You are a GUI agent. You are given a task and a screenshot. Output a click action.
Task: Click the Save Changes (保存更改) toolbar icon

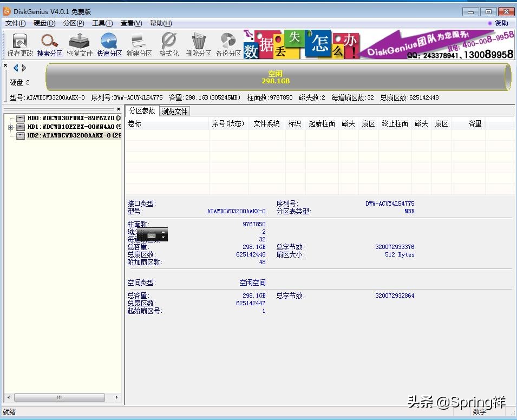coord(20,45)
